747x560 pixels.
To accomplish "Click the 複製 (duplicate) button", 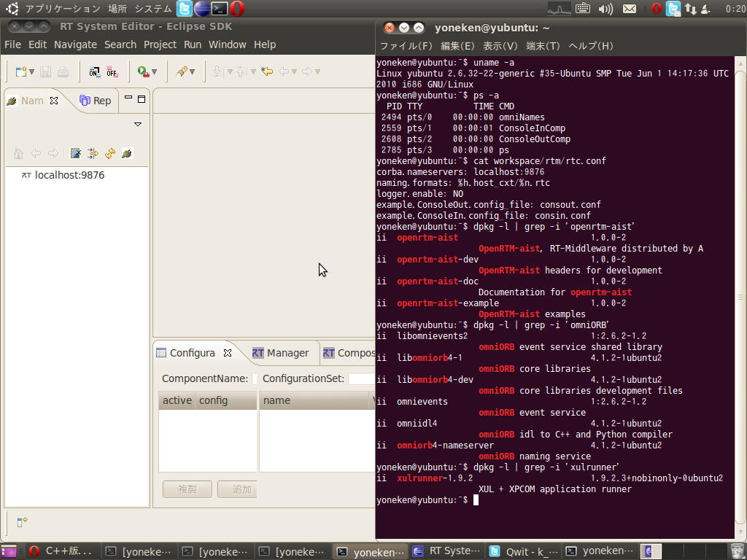I will point(187,489).
